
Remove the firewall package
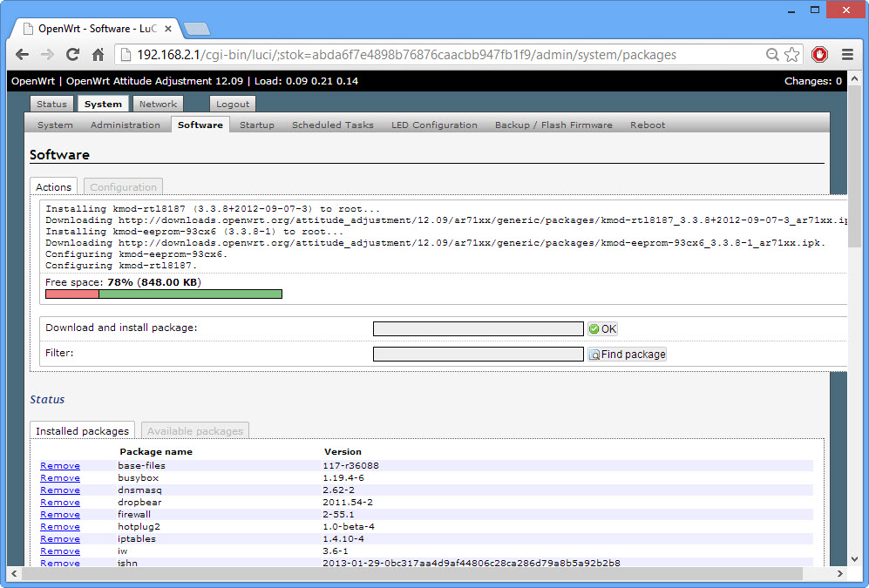click(x=60, y=514)
